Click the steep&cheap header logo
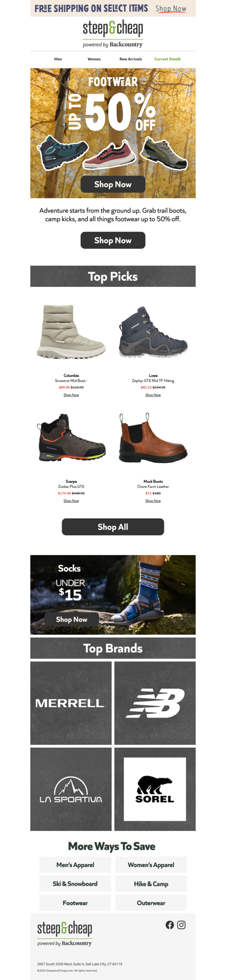Viewport: 226px width, 980px height. click(113, 34)
